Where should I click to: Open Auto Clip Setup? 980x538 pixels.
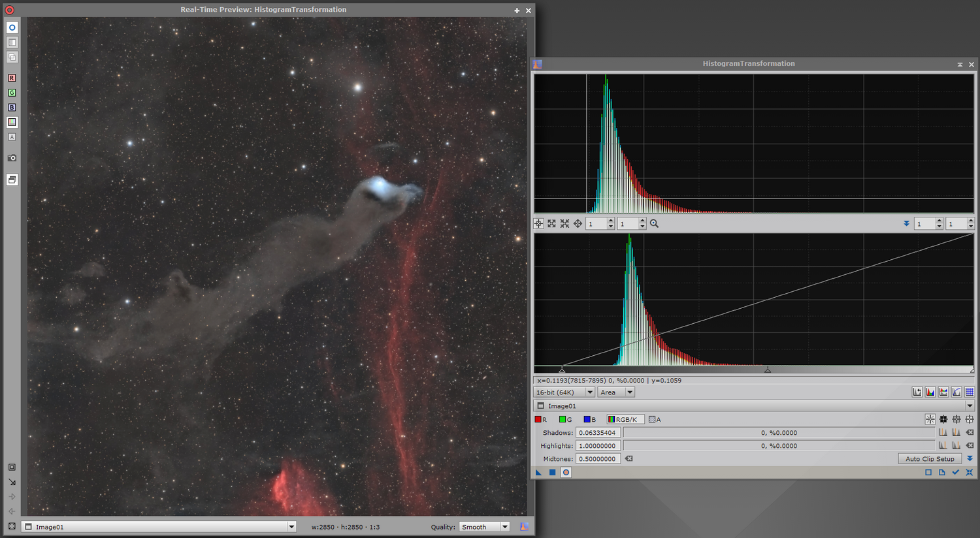pos(930,459)
